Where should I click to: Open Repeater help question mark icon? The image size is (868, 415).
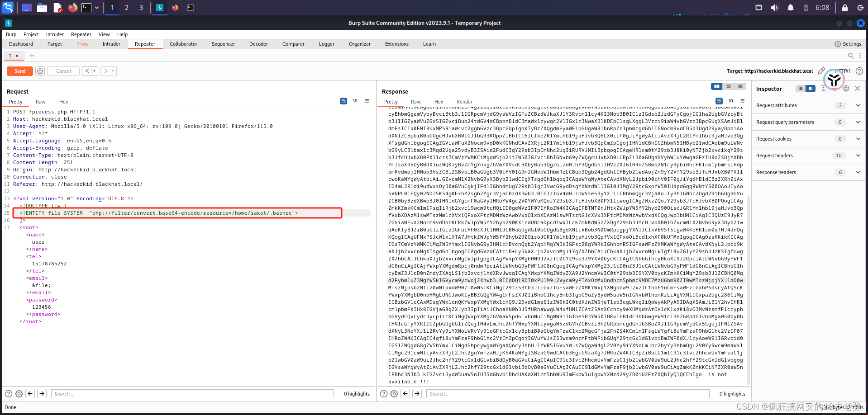tap(859, 71)
